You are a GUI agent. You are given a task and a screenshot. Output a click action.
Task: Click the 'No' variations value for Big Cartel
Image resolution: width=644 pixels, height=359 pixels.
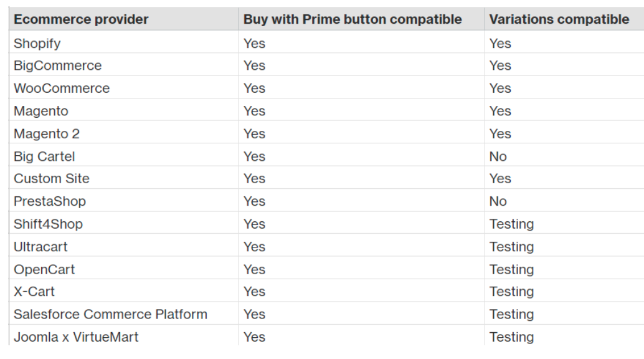pos(498,156)
